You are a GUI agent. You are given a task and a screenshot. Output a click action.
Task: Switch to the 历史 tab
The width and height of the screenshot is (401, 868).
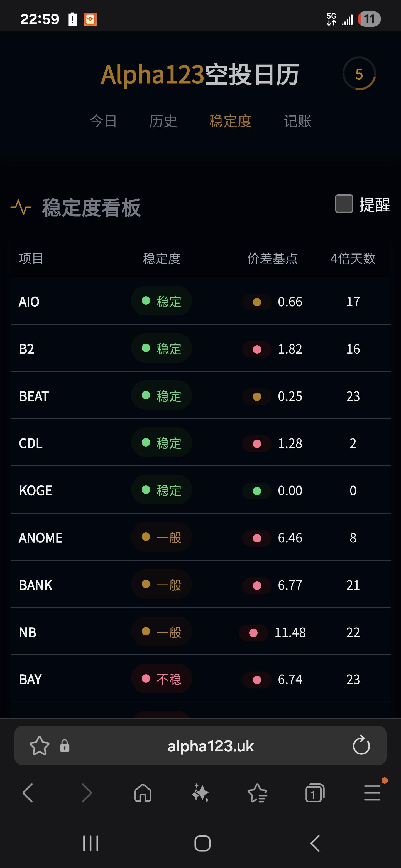[163, 121]
